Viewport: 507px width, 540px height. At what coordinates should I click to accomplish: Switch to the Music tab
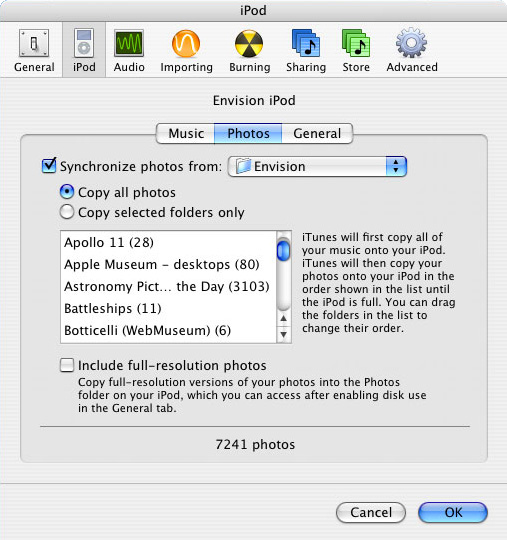pyautogui.click(x=186, y=133)
